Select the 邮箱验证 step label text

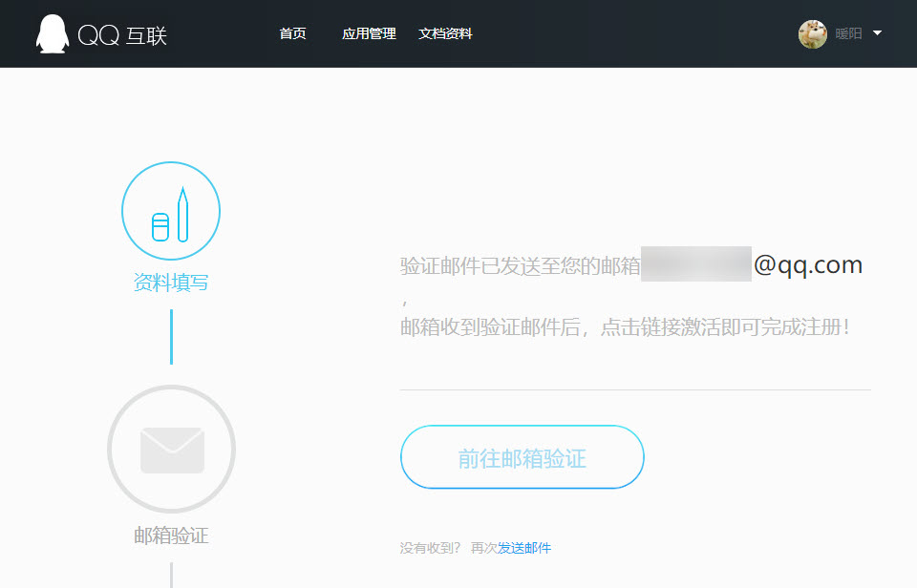click(171, 535)
